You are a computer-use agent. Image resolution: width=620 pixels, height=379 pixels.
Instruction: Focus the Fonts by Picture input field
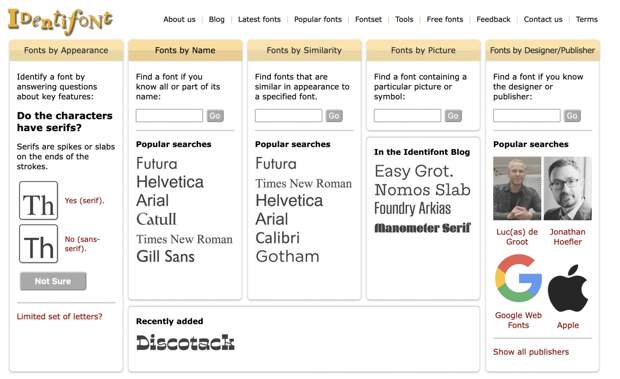point(407,116)
